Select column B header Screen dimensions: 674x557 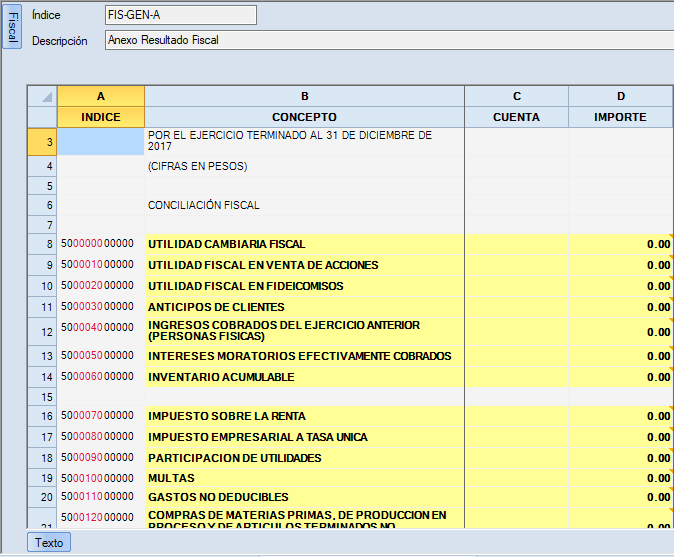[304, 96]
